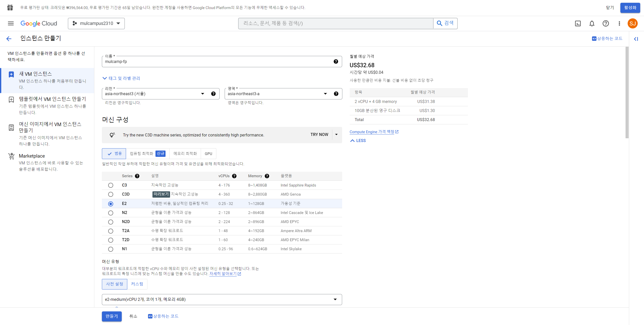Image resolution: width=644 pixels, height=325 pixels.
Task: Open the help question mark in top bar
Action: coord(606,23)
